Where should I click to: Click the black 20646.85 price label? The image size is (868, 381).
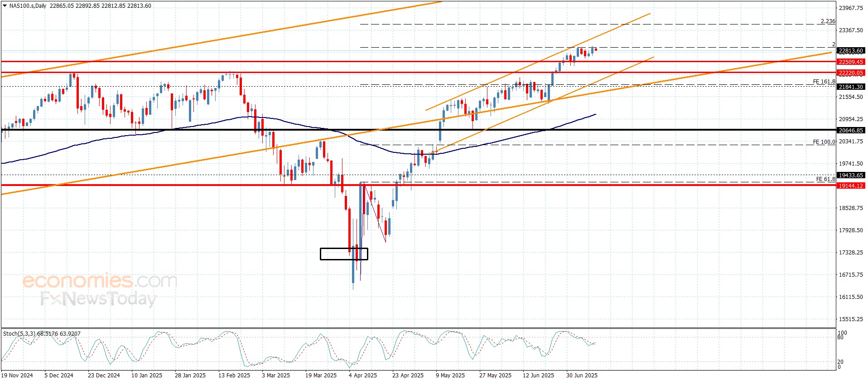coord(851,131)
